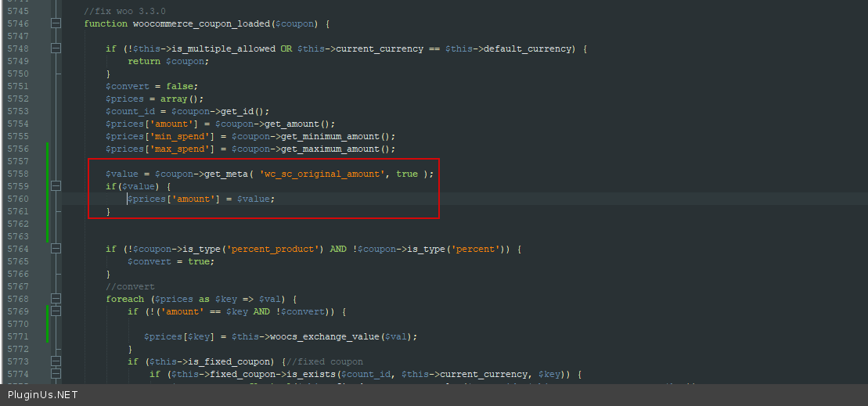Fold the percent_product if block on line 5764
Screen dimensions: 868x406
coord(56,249)
